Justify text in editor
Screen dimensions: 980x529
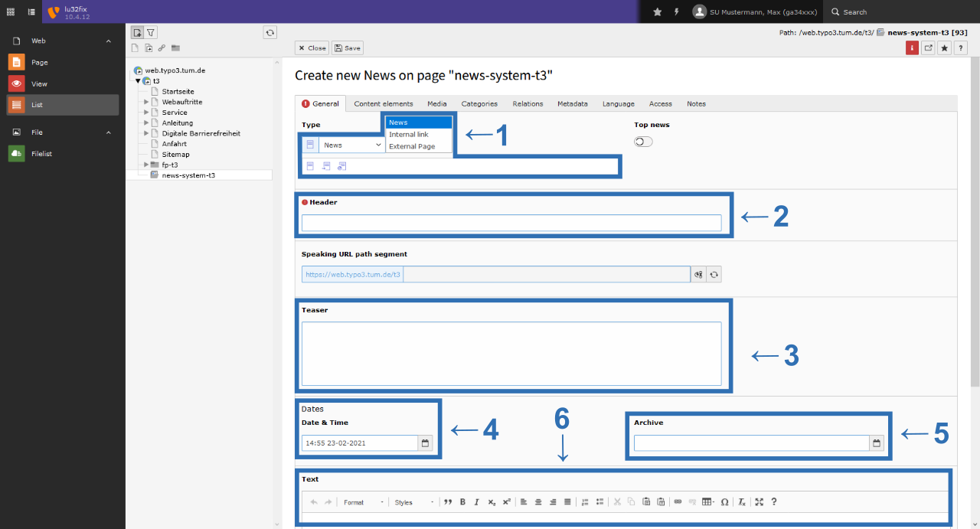pos(567,502)
